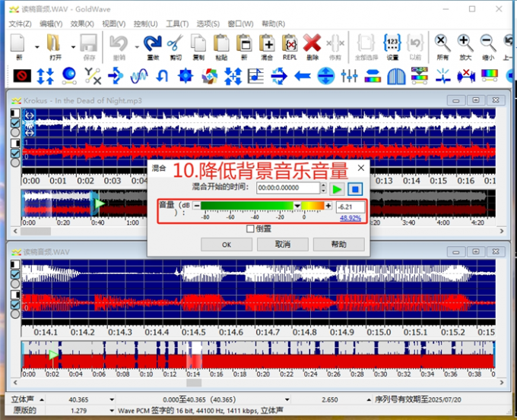Click Help (帮助) in the mix dialog
The width and height of the screenshot is (517, 420).
click(338, 245)
